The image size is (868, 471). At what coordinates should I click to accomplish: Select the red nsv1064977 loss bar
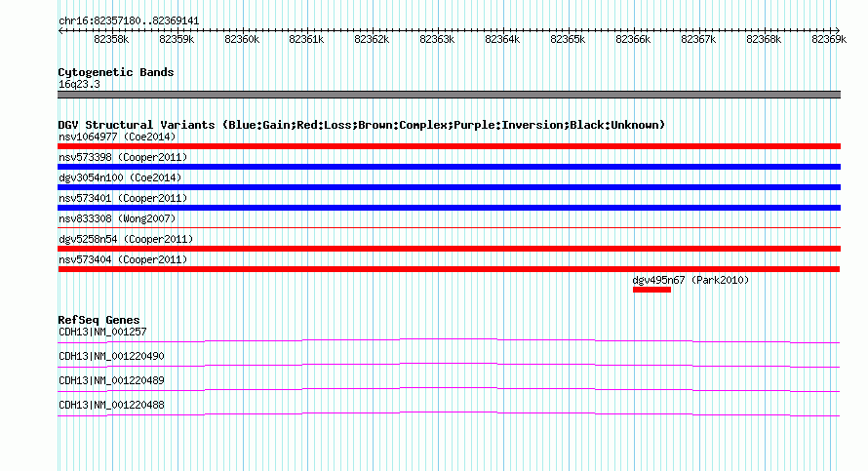tap(449, 146)
